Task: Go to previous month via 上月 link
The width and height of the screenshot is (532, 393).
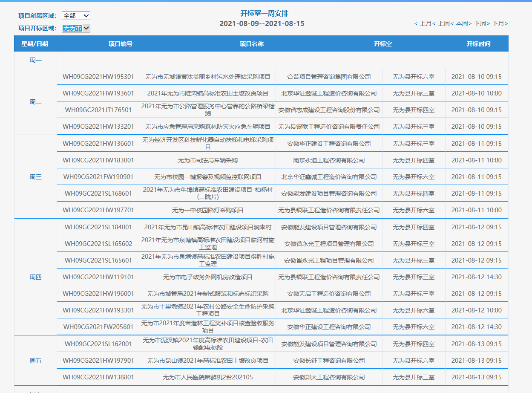Action: [425, 23]
